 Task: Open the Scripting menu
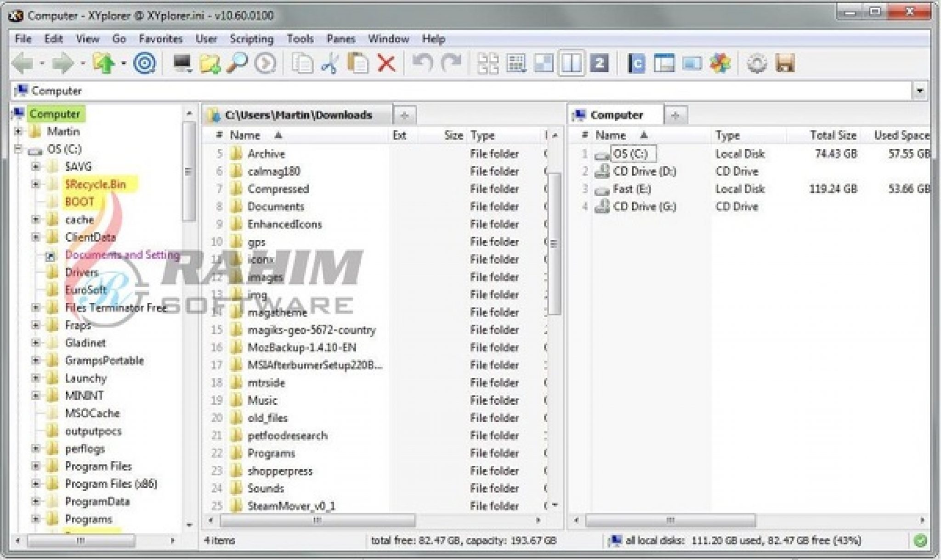(251, 39)
